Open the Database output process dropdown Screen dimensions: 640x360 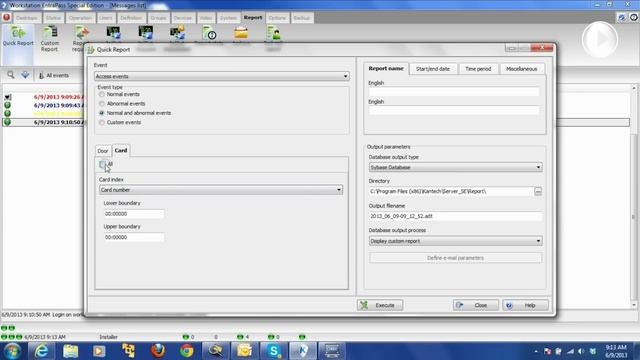456,241
